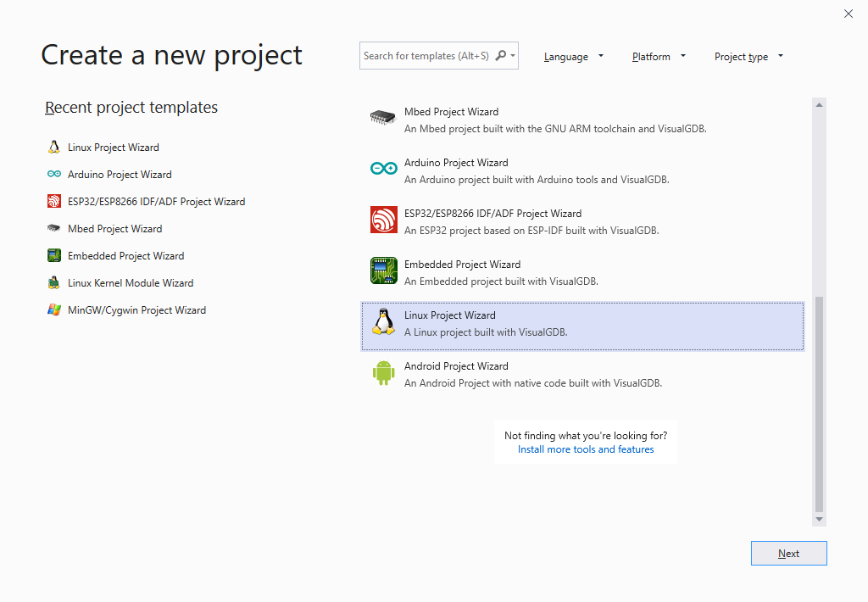Click the ESP32/ESP8266 Espressif logo in template list
Viewport: 868px width, 602px height.
(384, 220)
